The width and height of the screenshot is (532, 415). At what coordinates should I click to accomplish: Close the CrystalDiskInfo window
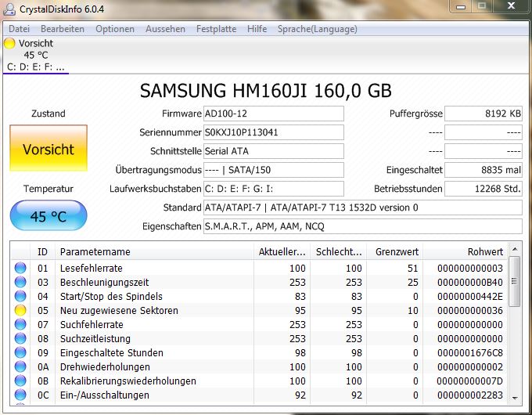[511, 6]
